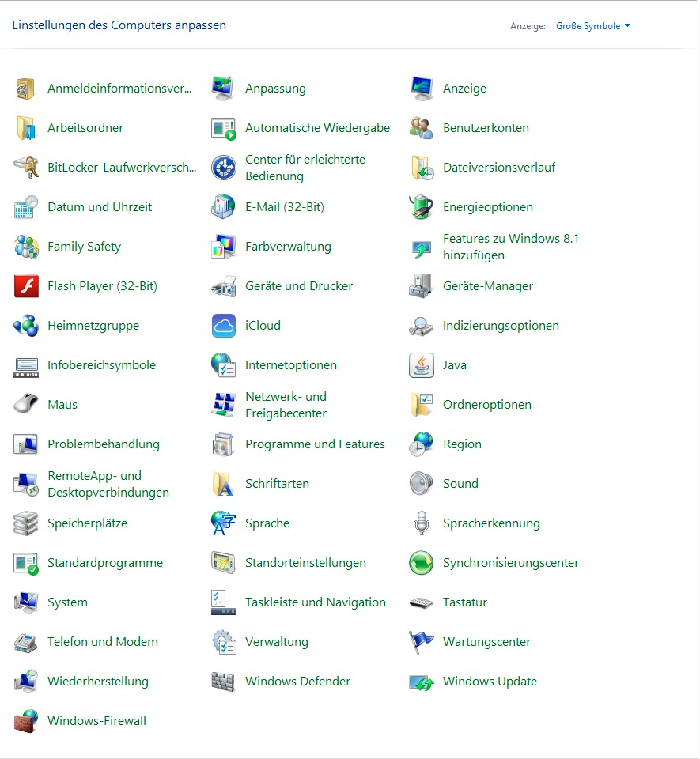The image size is (700, 759).
Task: Click the Anpassung monitor icon
Action: (223, 89)
